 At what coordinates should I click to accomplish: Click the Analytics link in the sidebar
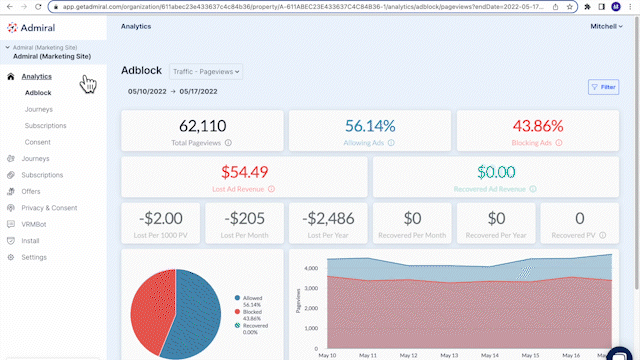[x=36, y=76]
